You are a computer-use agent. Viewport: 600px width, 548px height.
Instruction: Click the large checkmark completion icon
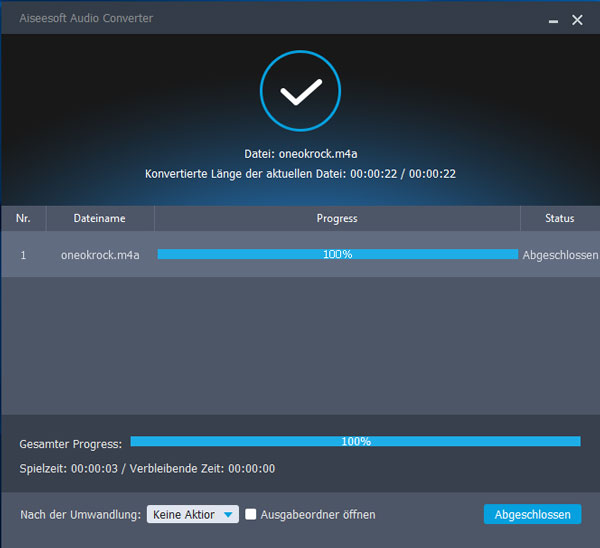pos(300,93)
